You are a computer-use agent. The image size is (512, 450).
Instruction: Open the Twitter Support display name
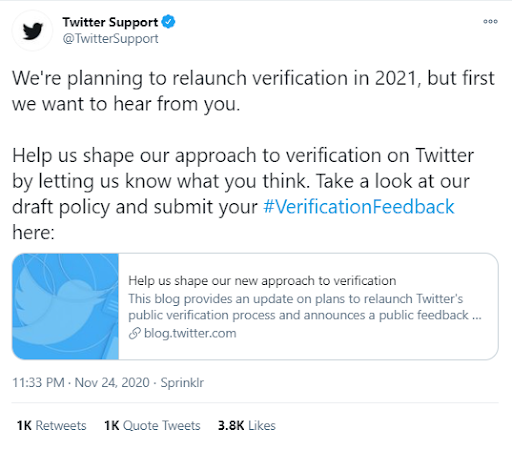tap(110, 22)
